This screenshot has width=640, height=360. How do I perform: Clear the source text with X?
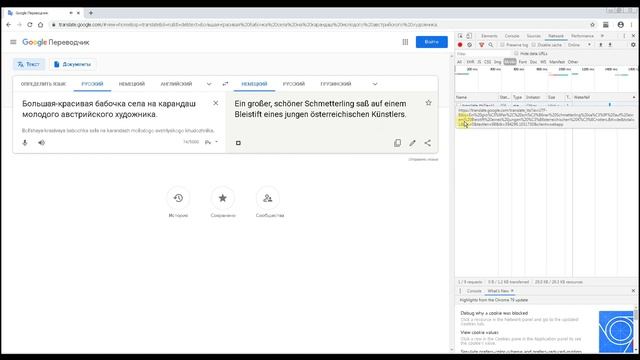click(216, 103)
